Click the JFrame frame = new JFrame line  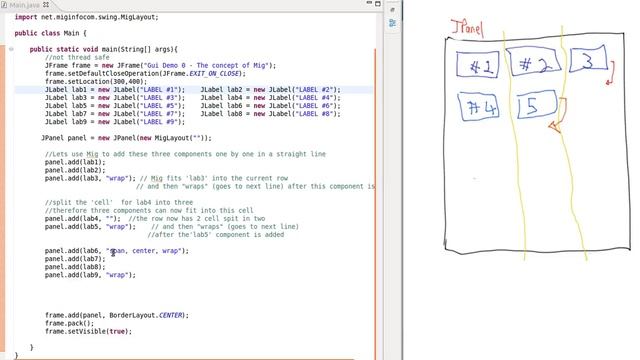(160, 66)
